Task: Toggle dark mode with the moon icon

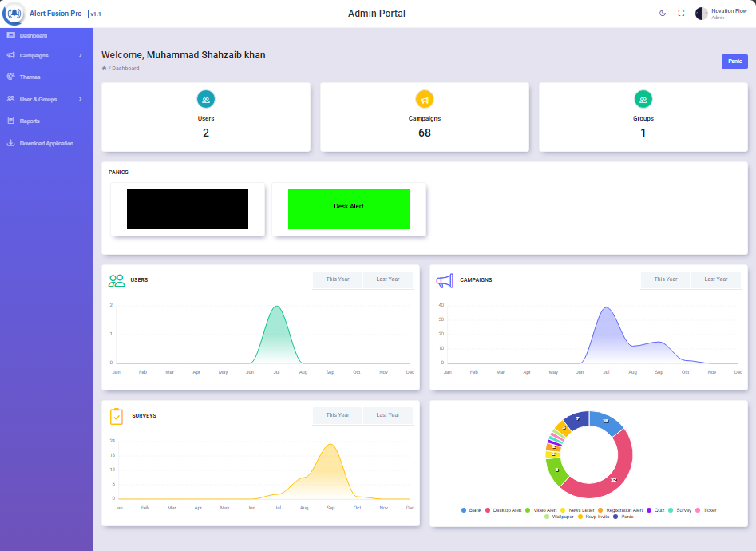Action: pos(663,14)
